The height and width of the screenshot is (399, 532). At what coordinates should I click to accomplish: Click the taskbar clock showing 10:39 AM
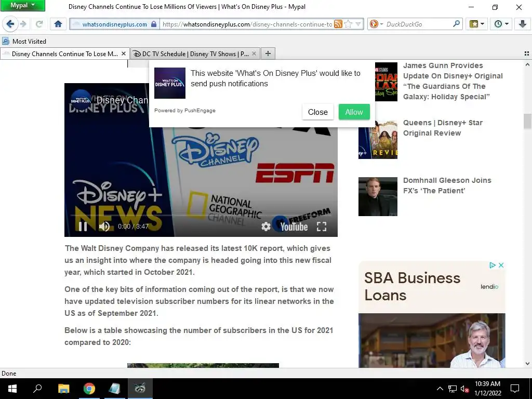[x=487, y=389]
